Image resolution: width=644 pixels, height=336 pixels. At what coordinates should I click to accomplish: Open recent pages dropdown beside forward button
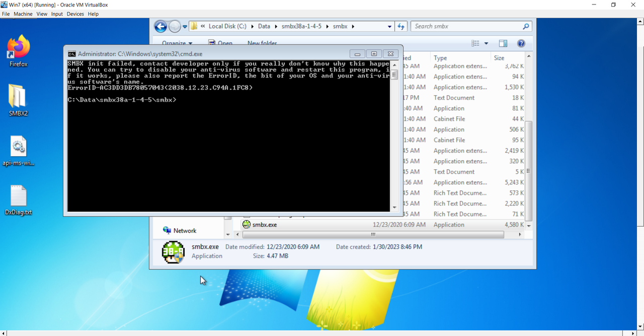pos(185,27)
